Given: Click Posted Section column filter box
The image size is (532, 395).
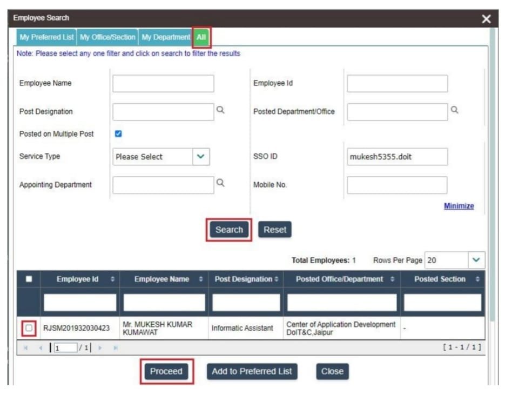Looking at the screenshot, I should (x=442, y=303).
